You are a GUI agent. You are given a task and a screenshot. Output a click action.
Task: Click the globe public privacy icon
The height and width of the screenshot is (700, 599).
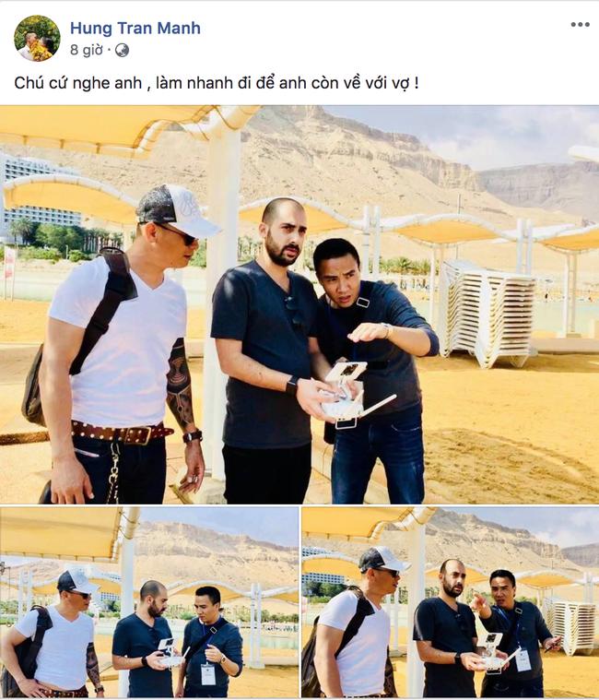[x=122, y=51]
